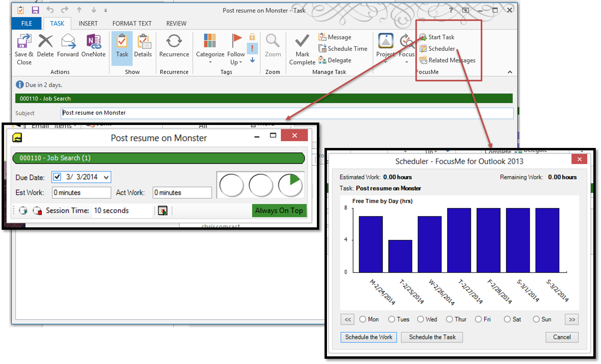This screenshot has height=364, width=601.
Task: Click the timer window's calendar scheduler icon
Action: pyautogui.click(x=163, y=210)
